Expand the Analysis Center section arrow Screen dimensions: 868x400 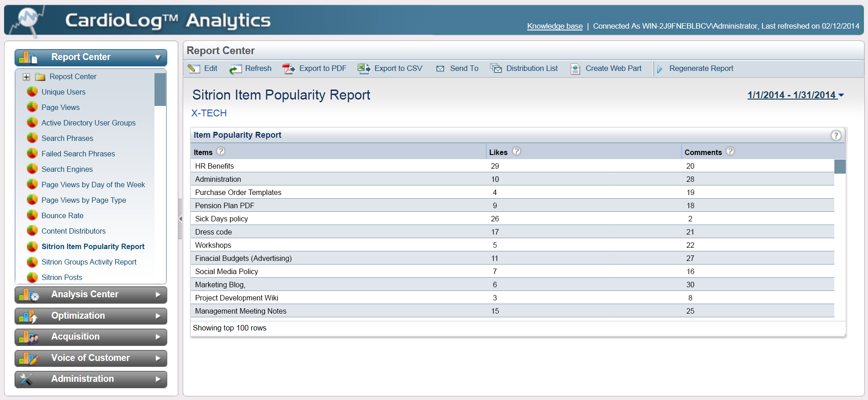[158, 295]
